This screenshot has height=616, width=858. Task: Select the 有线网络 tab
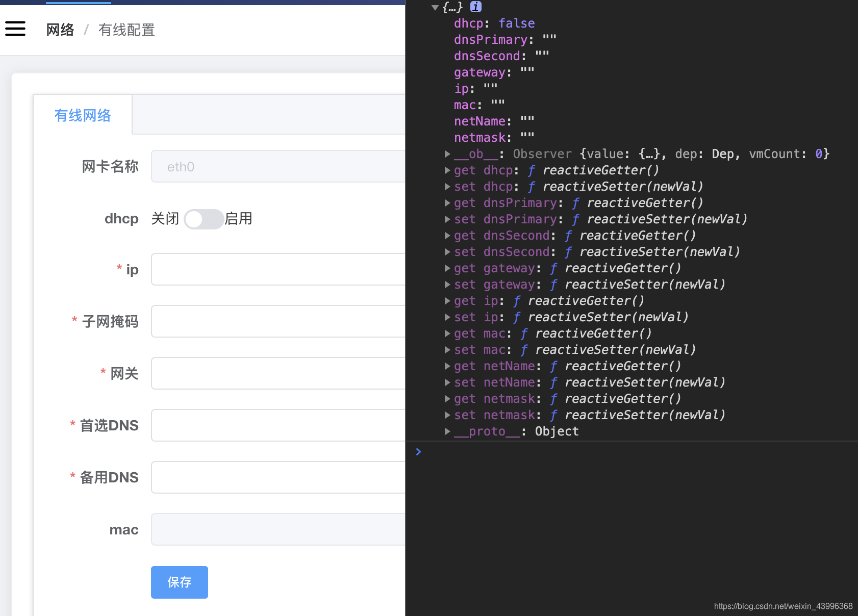(x=83, y=115)
